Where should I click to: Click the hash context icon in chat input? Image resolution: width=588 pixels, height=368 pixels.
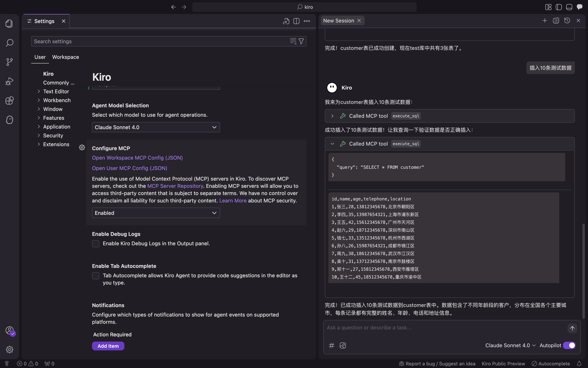click(x=332, y=345)
